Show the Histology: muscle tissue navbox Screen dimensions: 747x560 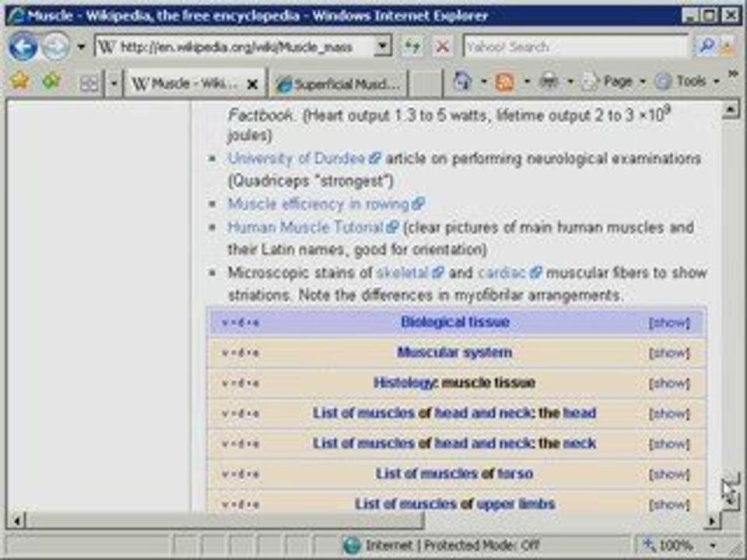(x=669, y=383)
